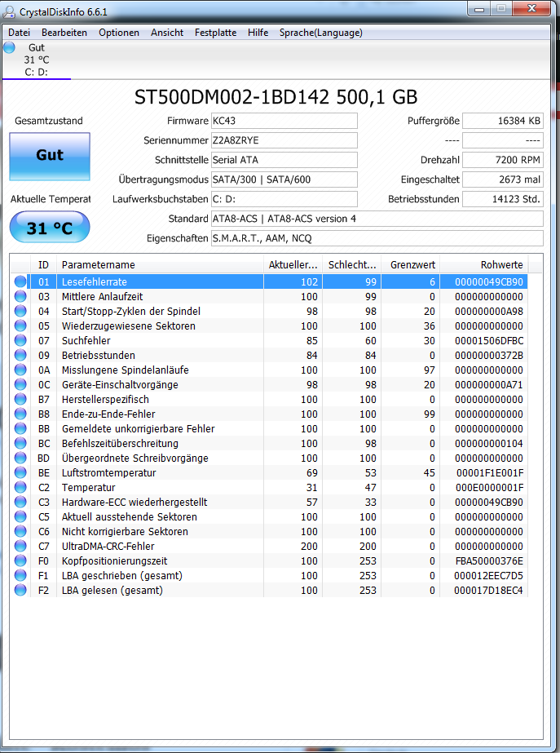This screenshot has width=560, height=753.
Task: Click the Puffergröße field 16384 KB
Action: coord(502,121)
